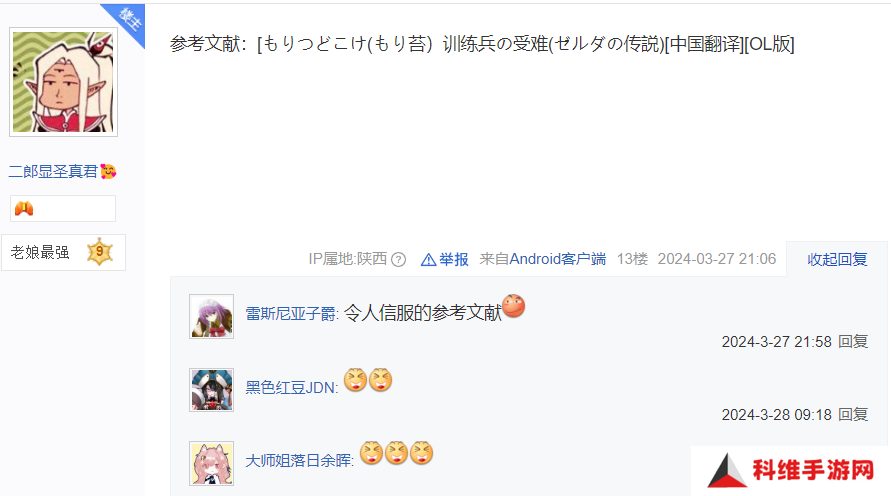Open 雷斯尼亚子爵's username link
Screen dimensions: 891x496
pos(290,314)
